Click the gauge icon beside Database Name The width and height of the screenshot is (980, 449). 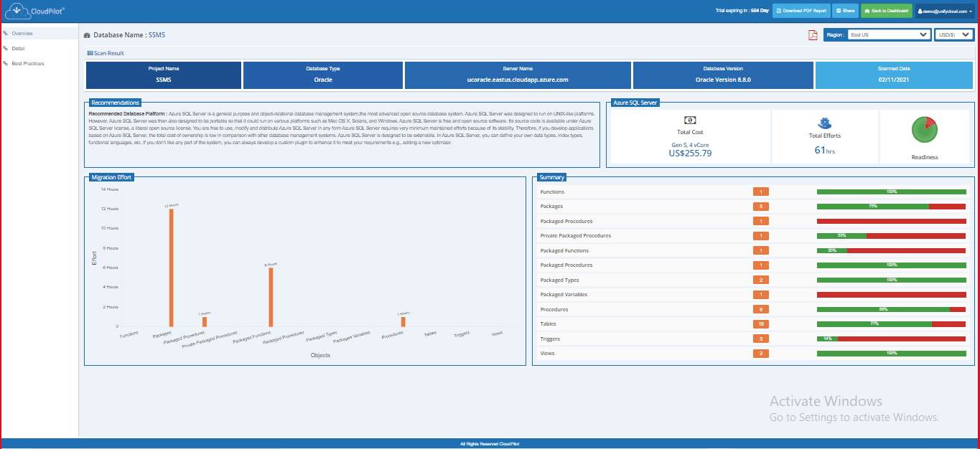pyautogui.click(x=87, y=35)
